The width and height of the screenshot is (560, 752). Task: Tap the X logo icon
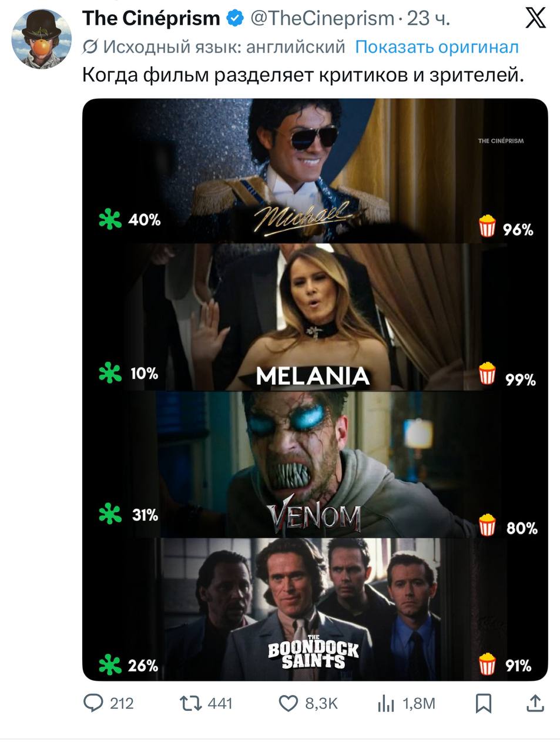pos(535,18)
